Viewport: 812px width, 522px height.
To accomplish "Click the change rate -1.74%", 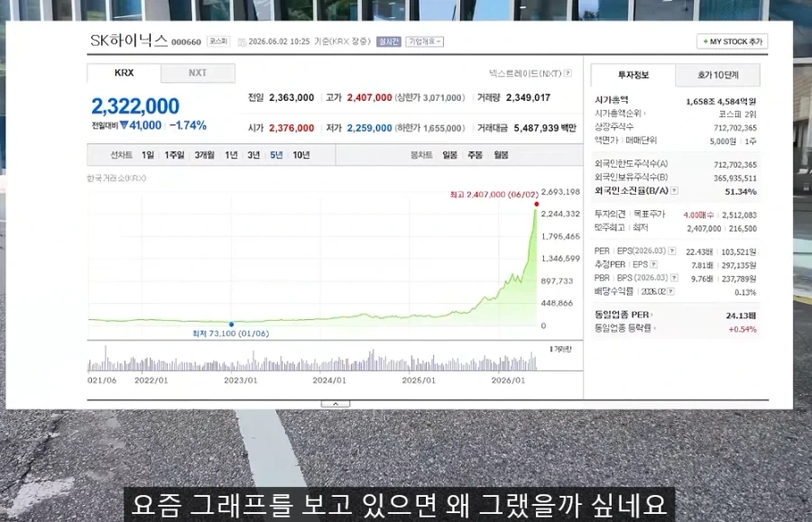I will pos(188,125).
